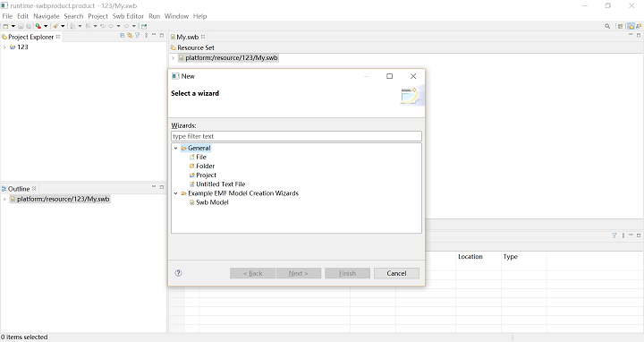Sort by the Type column header
644x342 pixels.
(511, 256)
